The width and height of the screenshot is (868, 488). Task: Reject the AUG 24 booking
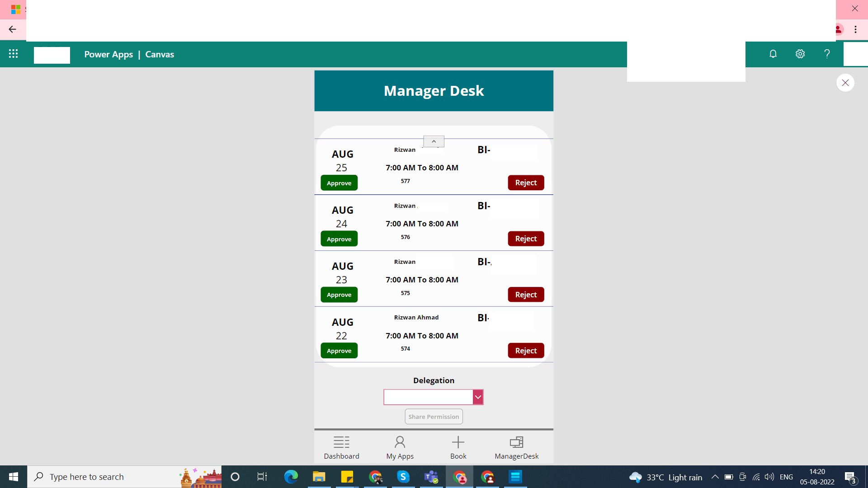[x=526, y=239]
